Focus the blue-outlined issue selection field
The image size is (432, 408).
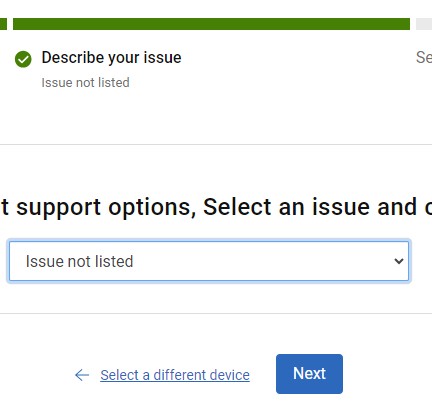tap(209, 261)
